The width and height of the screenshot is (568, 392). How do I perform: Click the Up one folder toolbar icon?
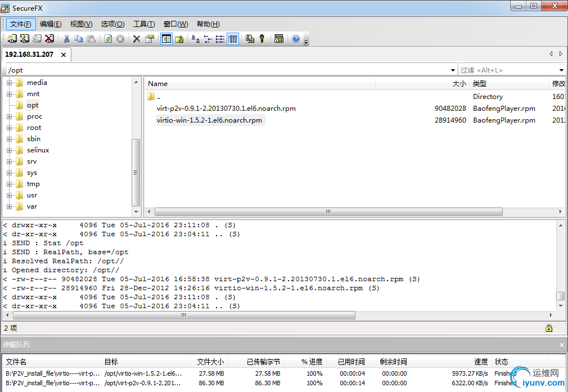point(179,39)
